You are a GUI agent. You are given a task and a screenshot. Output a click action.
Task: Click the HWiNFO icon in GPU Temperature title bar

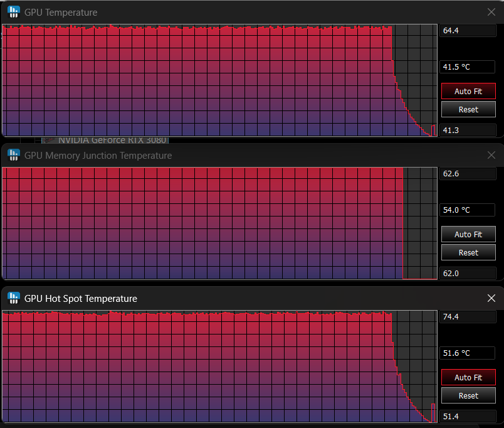coord(13,12)
